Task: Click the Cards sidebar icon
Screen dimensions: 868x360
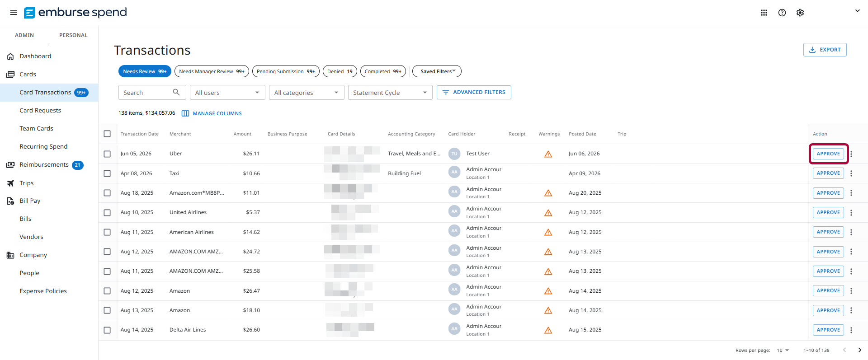Action: point(10,75)
